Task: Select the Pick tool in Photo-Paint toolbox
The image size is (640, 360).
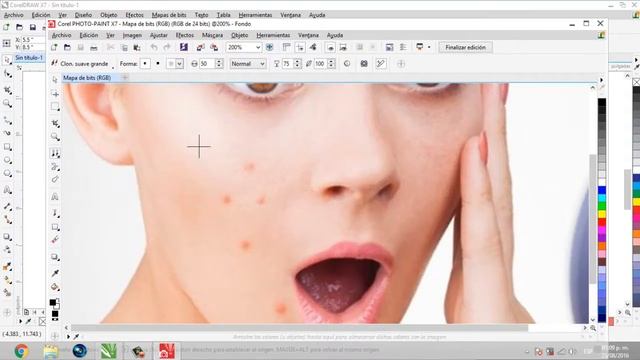Action: pos(55,80)
